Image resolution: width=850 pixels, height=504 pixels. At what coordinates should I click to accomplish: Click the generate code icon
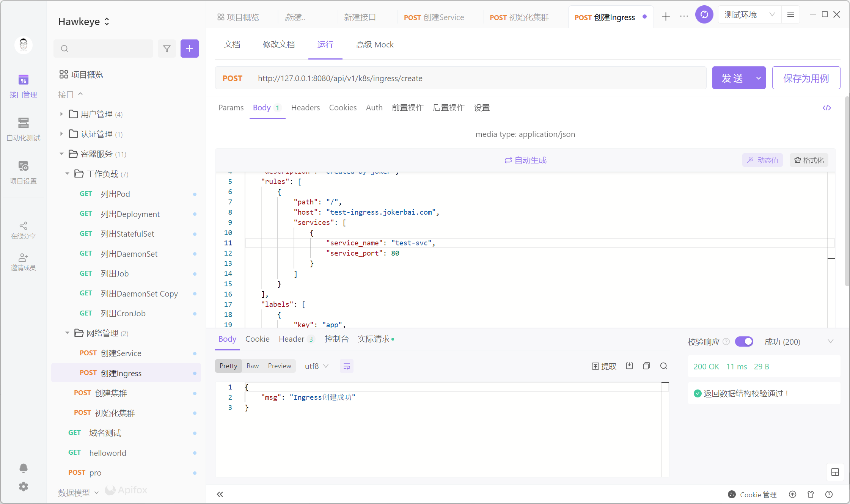827,108
